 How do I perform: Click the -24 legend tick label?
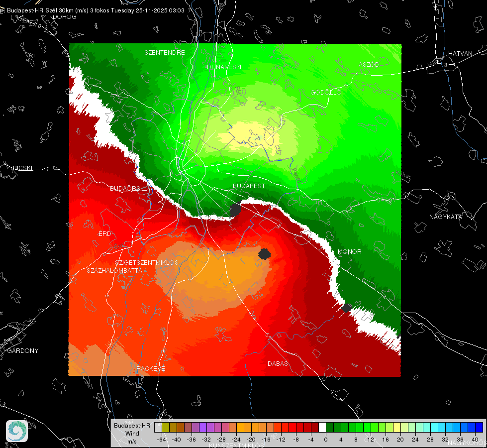click(236, 440)
